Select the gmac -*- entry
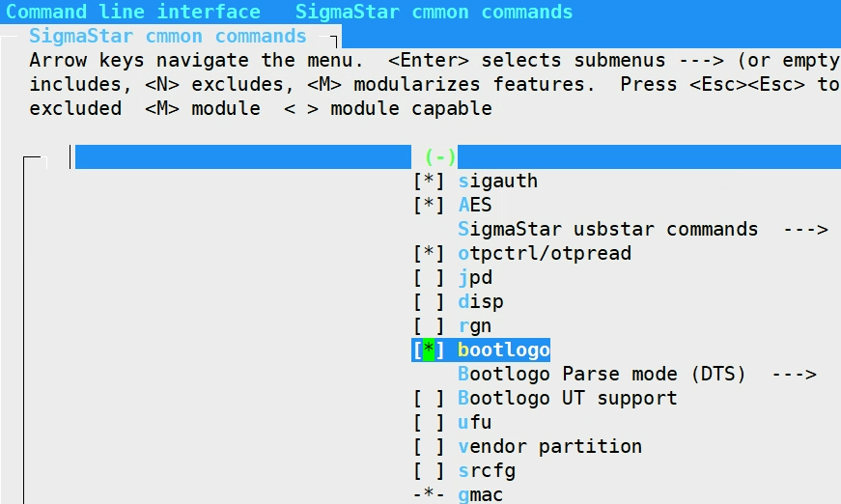Viewport: 841px width, 504px height. (x=429, y=495)
